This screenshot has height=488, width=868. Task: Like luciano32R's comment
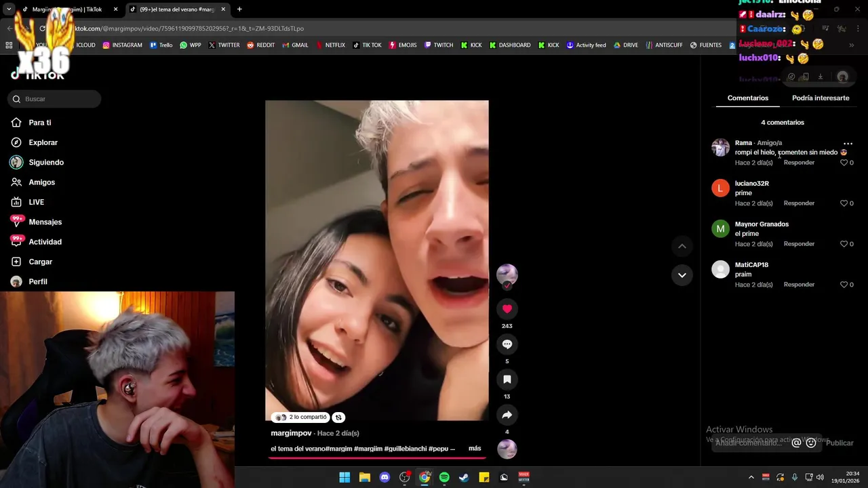(x=844, y=203)
